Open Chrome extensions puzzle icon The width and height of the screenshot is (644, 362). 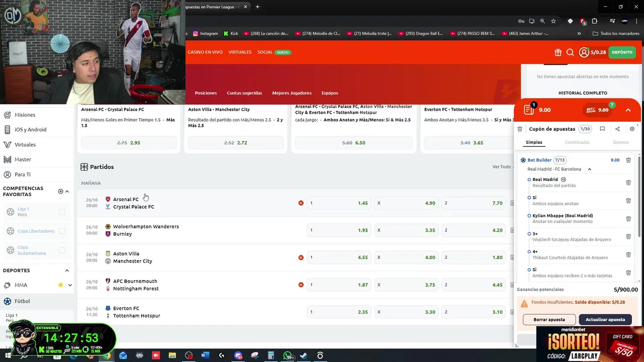click(x=595, y=21)
